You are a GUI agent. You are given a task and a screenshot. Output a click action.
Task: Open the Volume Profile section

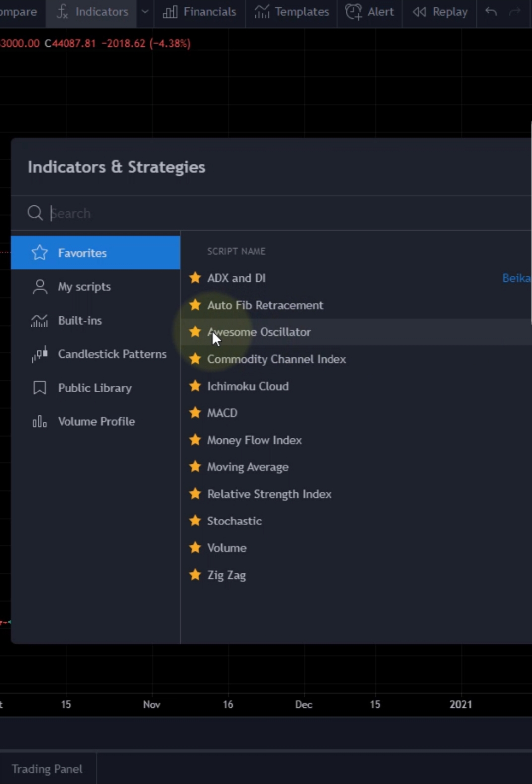(x=95, y=421)
